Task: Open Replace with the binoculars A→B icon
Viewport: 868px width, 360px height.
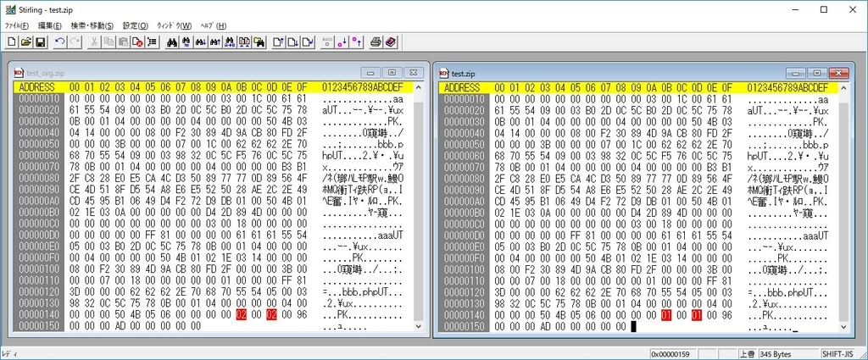Action: [x=230, y=42]
